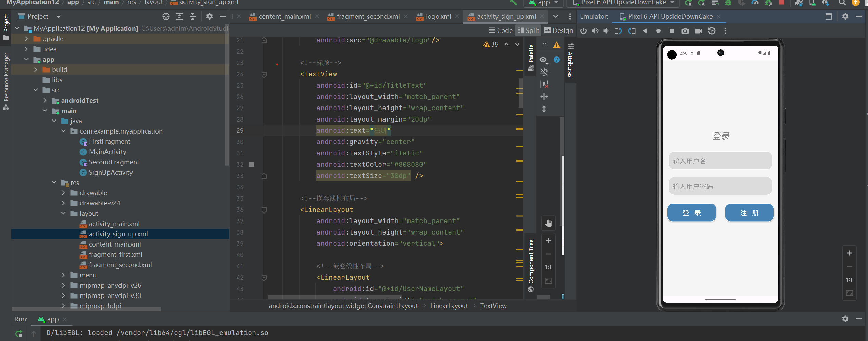
Task: Click the 登录 button in emulator
Action: point(691,213)
